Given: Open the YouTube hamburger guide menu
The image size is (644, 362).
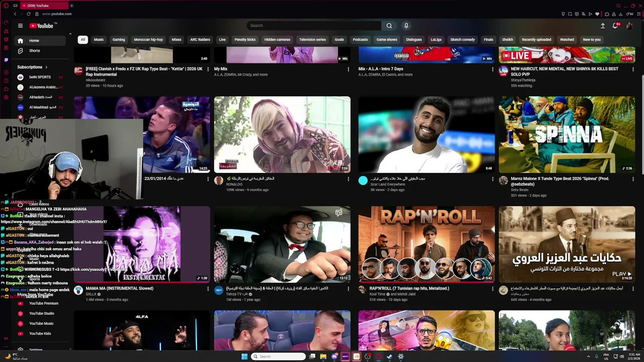Looking at the screenshot, I should point(20,26).
